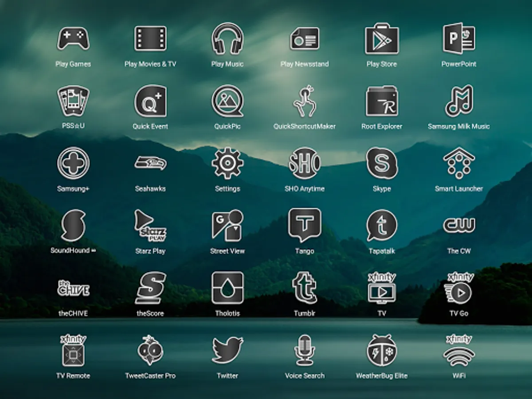This screenshot has width=532, height=399.
Task: Tap the Seahawks app icon
Action: [x=150, y=163]
